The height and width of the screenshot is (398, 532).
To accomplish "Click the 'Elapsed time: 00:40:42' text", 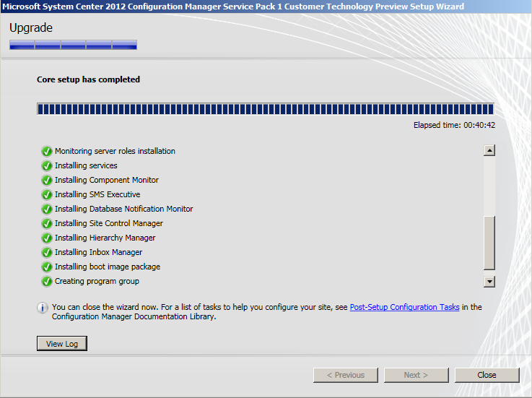I will click(x=454, y=125).
